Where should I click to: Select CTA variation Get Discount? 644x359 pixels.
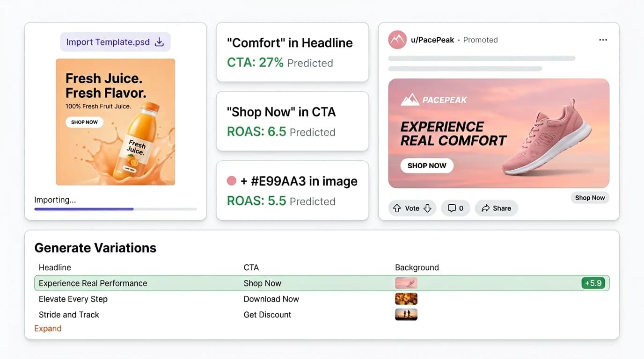[x=267, y=315]
